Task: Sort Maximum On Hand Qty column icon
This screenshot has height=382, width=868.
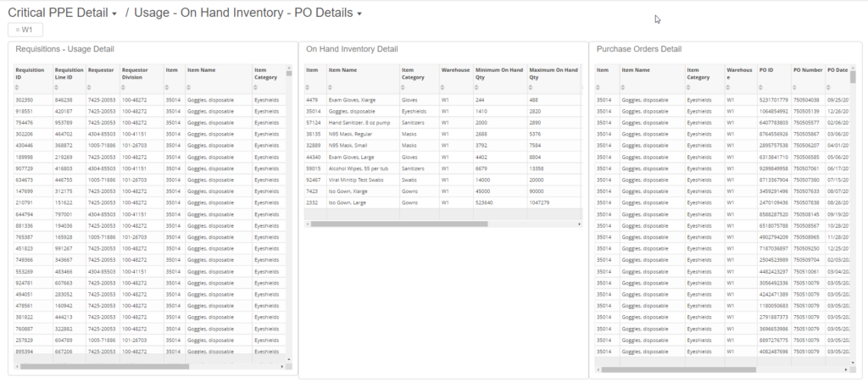Action: [531, 87]
